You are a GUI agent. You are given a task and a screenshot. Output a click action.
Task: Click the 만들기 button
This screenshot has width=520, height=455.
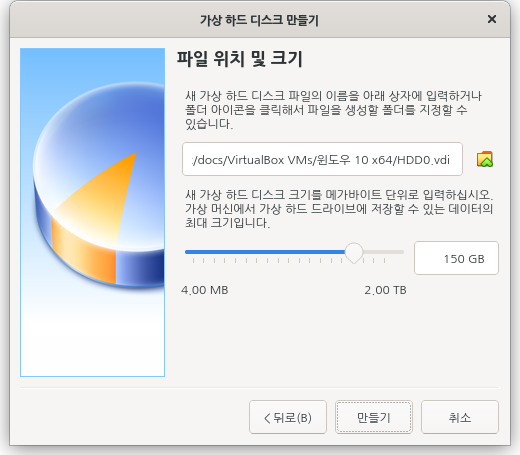click(374, 417)
